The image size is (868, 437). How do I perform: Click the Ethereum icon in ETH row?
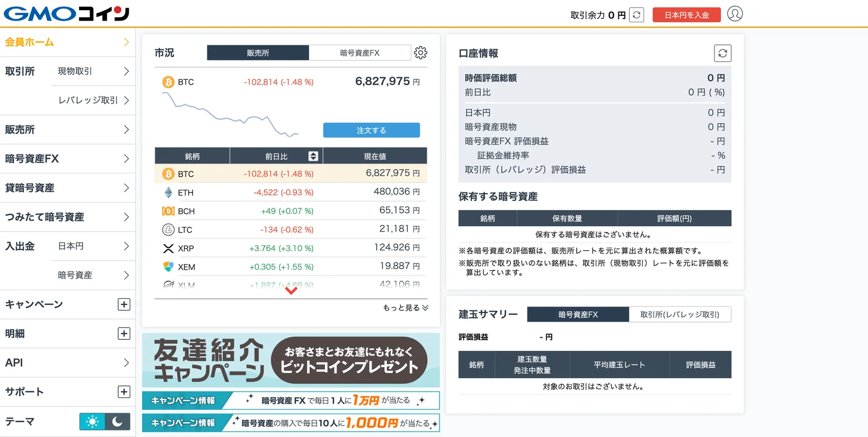[168, 192]
